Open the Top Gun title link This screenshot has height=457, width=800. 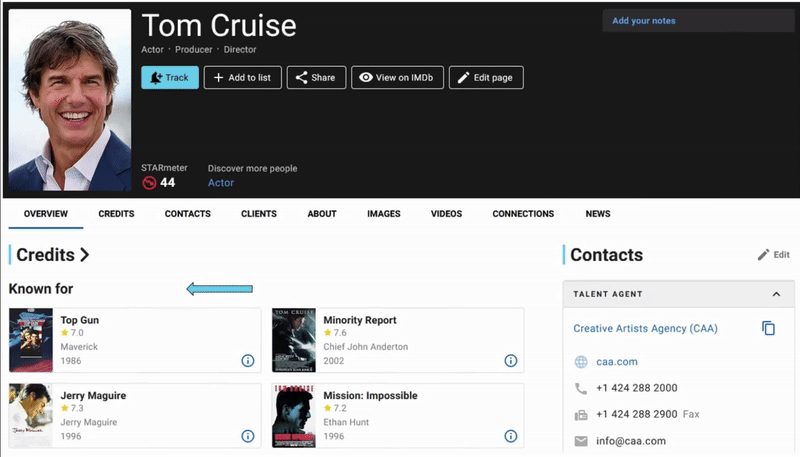(80, 320)
